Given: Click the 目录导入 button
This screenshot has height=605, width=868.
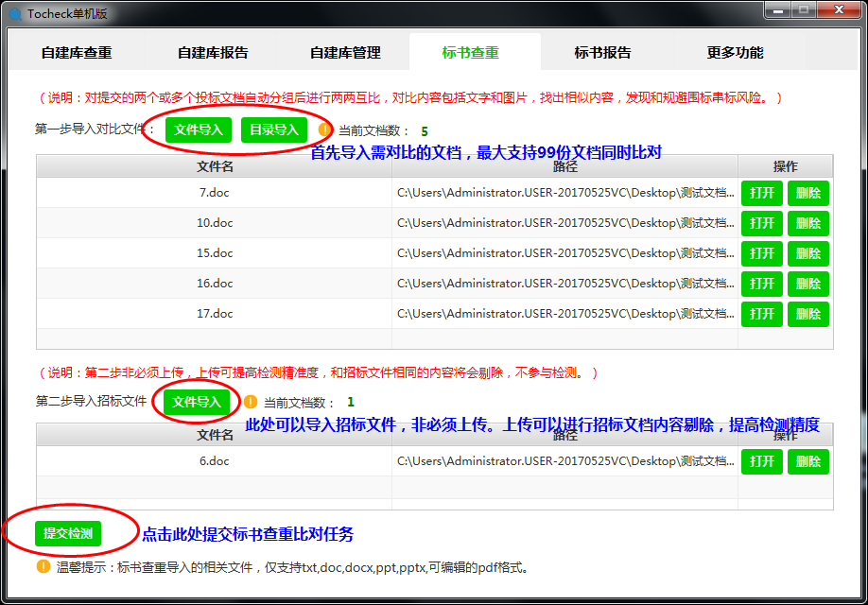Looking at the screenshot, I should coord(274,130).
